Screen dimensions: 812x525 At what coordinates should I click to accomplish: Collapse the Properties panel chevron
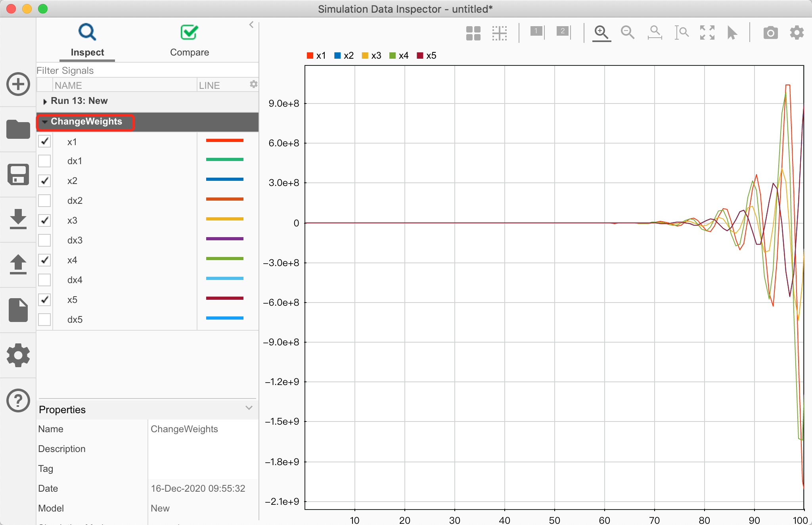[x=249, y=408]
